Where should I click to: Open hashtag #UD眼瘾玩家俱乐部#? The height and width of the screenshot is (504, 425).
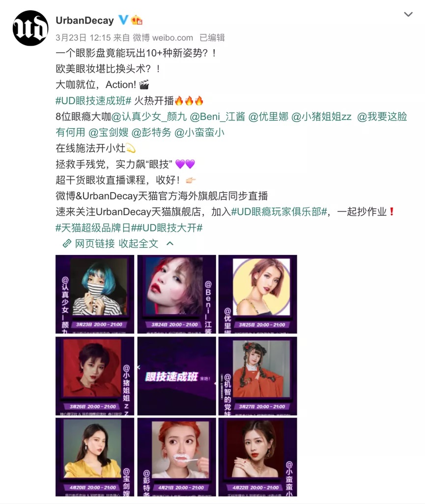(x=279, y=212)
